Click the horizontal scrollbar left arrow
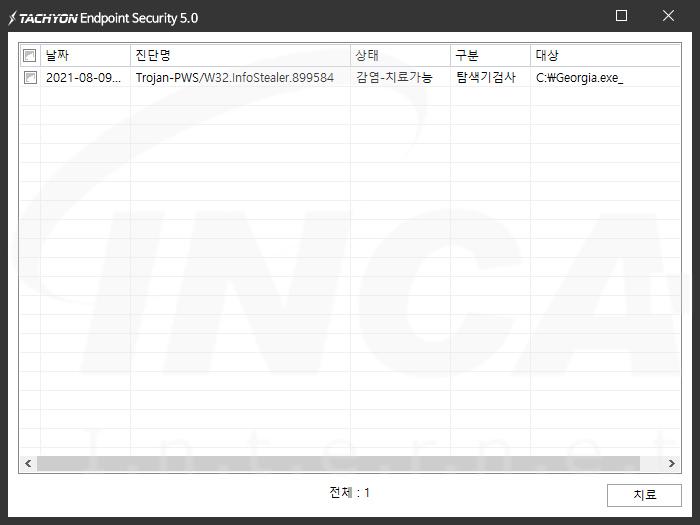 [x=28, y=463]
